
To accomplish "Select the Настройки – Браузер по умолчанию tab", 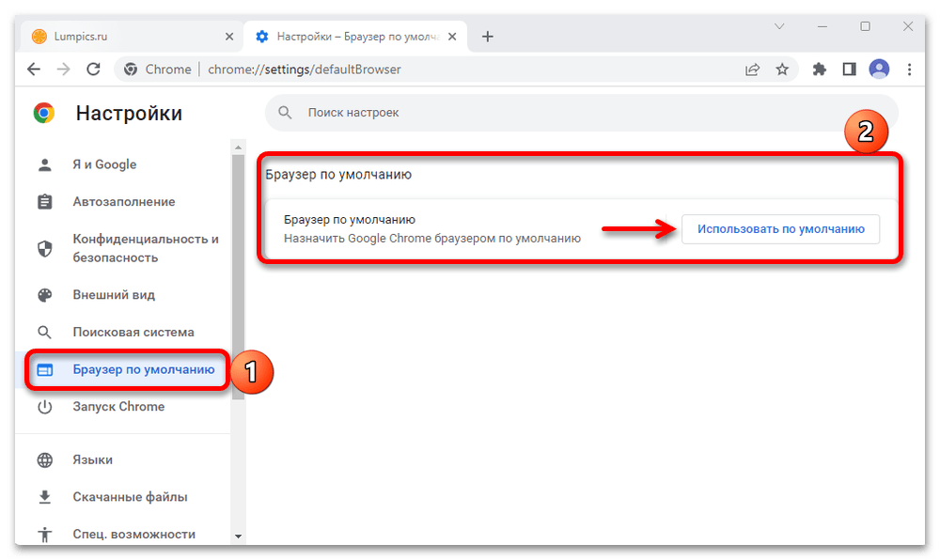I will [x=356, y=37].
